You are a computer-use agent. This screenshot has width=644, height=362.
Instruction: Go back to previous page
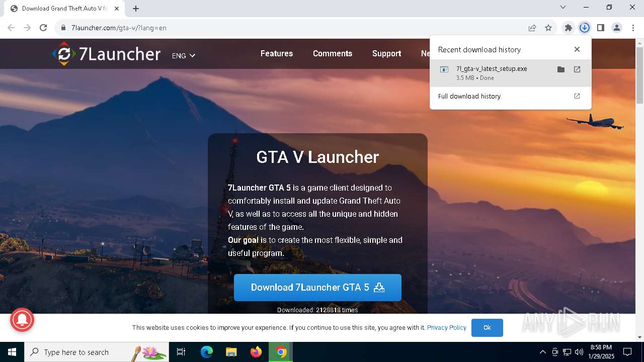click(x=11, y=28)
